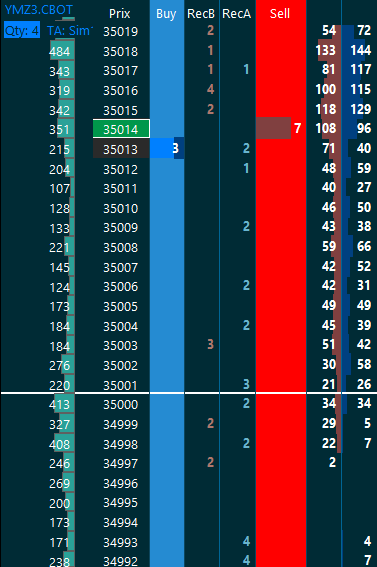Image resolution: width=377 pixels, height=567 pixels.
Task: Click price 35007
Action: (x=120, y=267)
